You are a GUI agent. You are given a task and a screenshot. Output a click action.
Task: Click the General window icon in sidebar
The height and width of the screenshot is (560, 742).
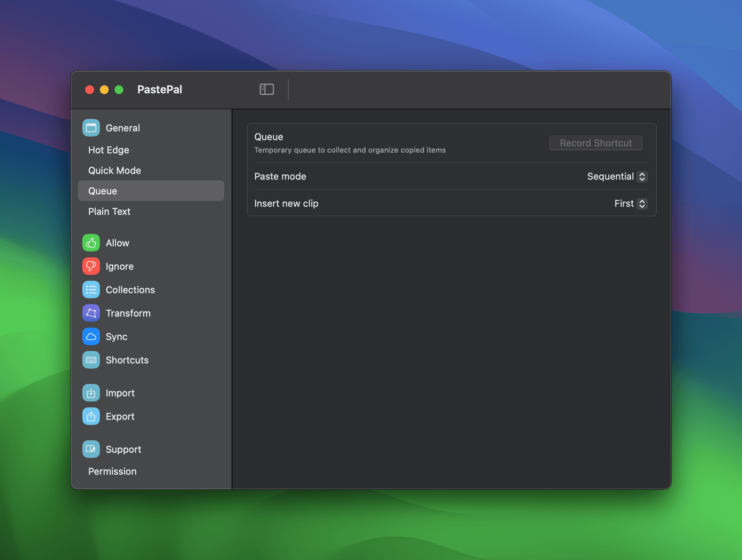[x=91, y=128]
